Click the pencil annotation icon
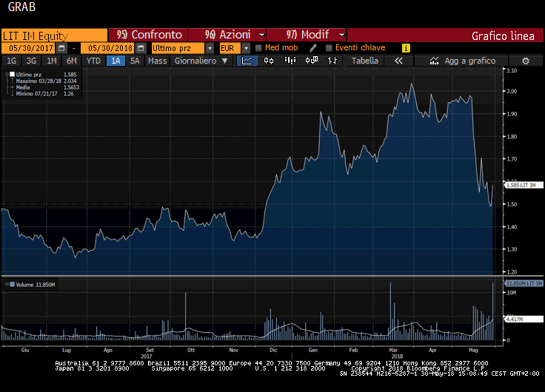 pos(313,47)
